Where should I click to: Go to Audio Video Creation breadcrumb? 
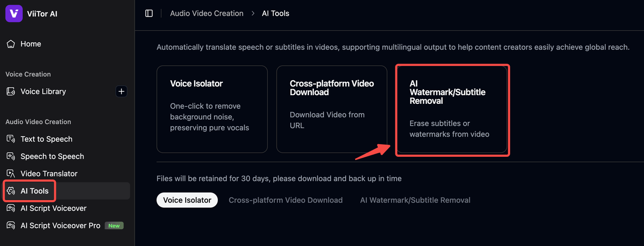click(x=207, y=14)
